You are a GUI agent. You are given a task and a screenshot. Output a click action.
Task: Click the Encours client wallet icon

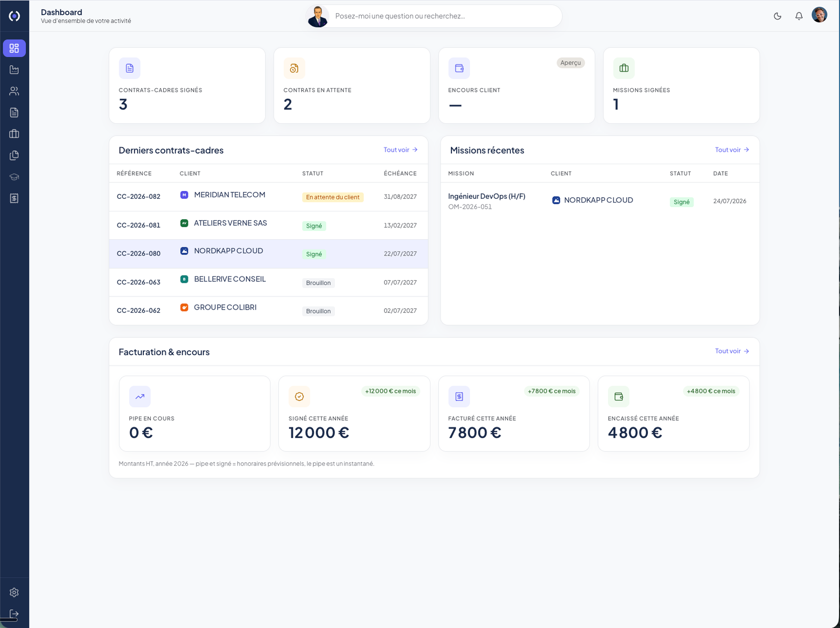(459, 68)
